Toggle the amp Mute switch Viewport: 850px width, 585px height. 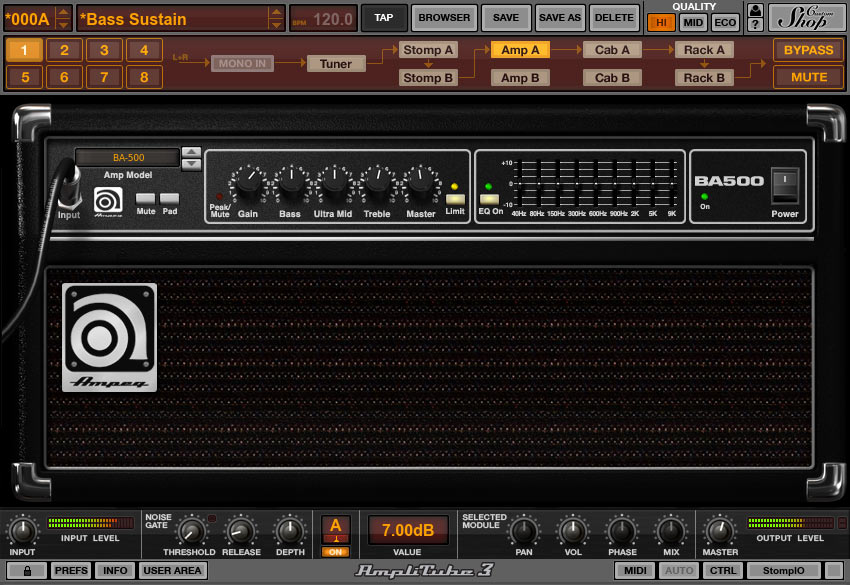145,198
